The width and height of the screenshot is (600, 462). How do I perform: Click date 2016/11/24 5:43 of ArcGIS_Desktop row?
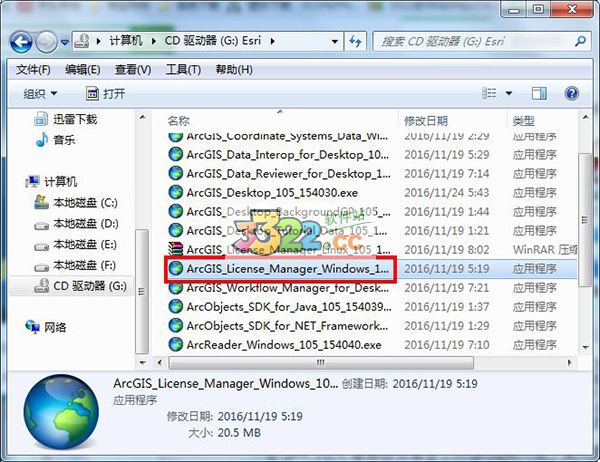click(x=447, y=193)
